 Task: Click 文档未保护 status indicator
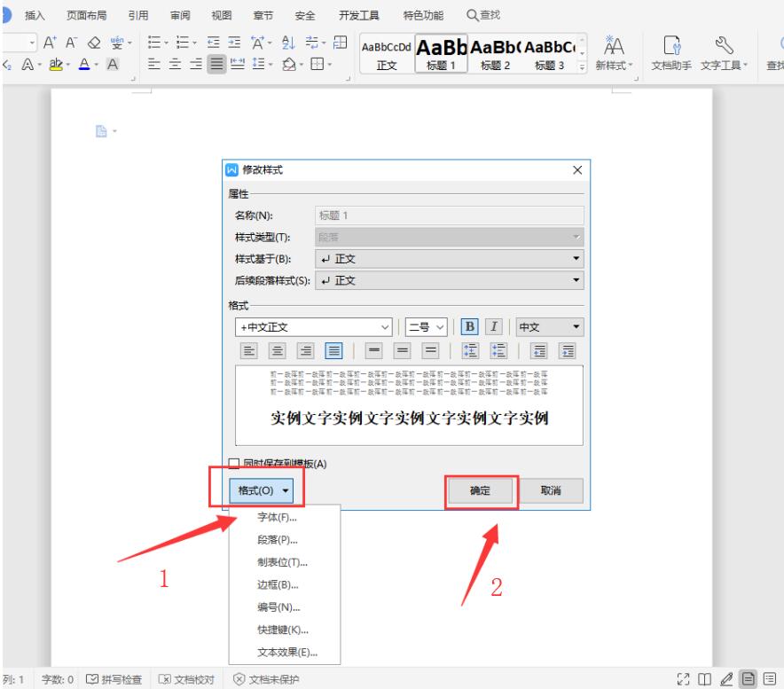coord(266,680)
